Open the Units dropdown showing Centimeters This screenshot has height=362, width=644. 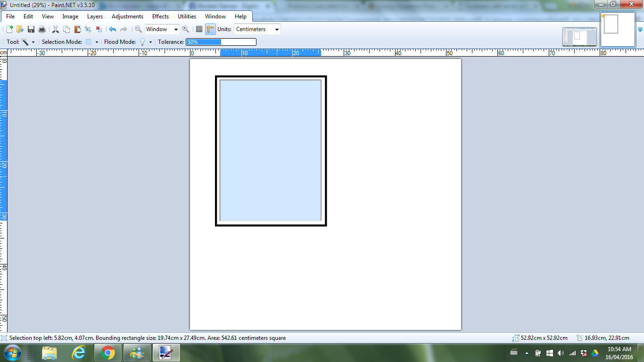click(x=257, y=29)
